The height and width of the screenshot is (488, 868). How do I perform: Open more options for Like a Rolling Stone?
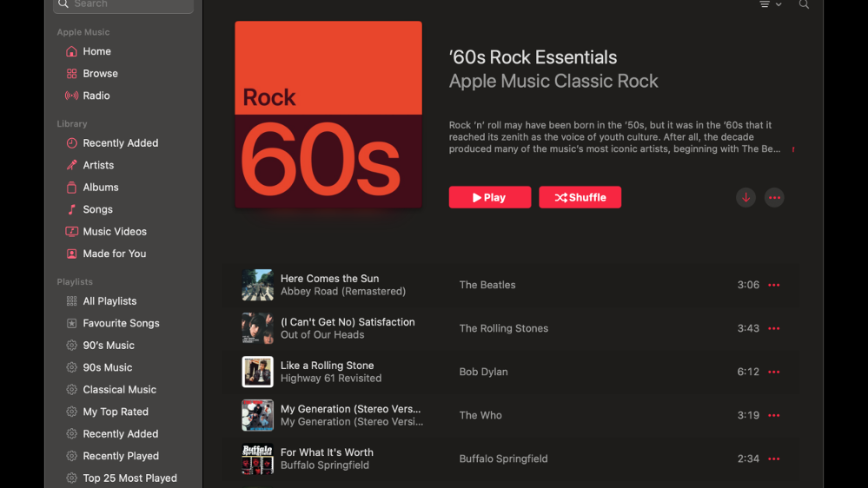(x=773, y=372)
